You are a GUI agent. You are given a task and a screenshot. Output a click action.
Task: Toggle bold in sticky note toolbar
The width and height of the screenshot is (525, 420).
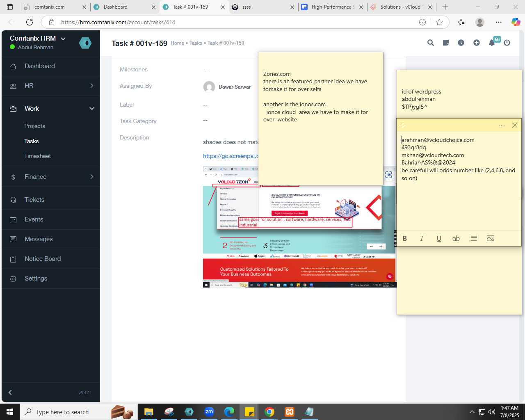(x=405, y=238)
